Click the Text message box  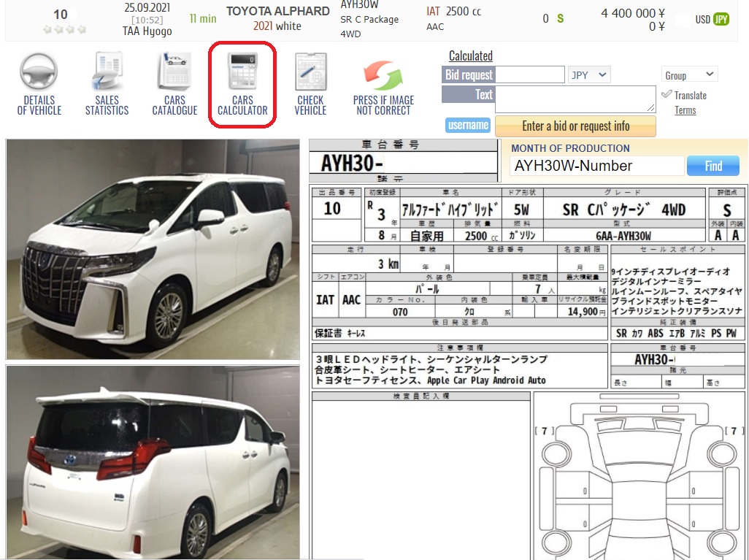click(575, 99)
